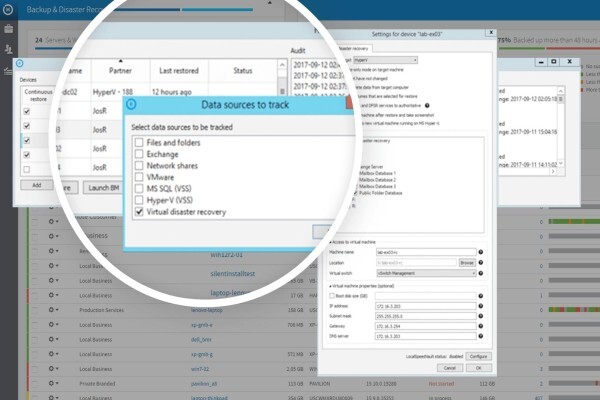This screenshot has width=600, height=400.
Task: Click Cancel in Settings dialog
Action: pyautogui.click(x=450, y=368)
